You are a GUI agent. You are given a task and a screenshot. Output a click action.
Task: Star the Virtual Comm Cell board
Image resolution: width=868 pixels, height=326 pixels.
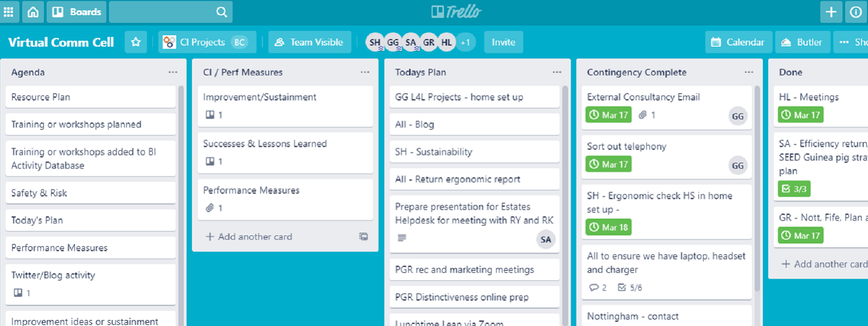[136, 42]
